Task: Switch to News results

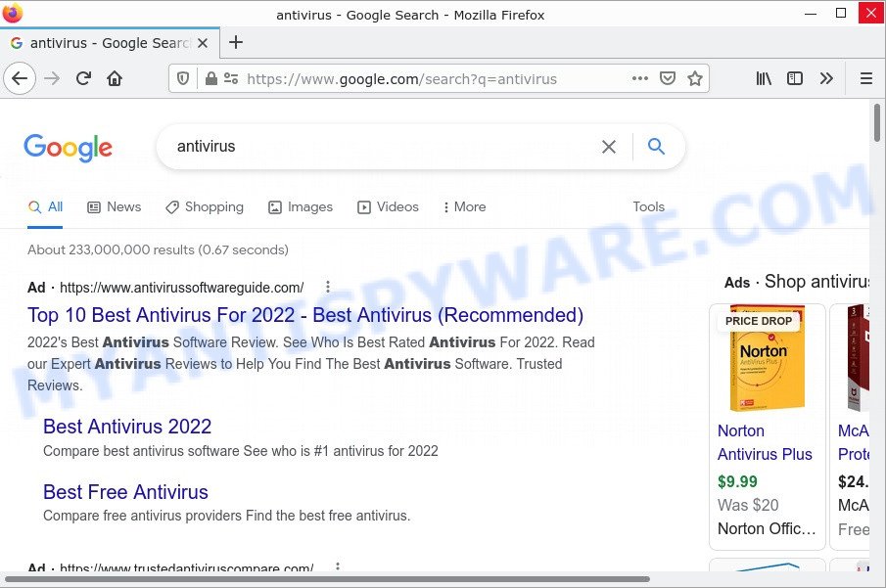Action: pos(115,207)
